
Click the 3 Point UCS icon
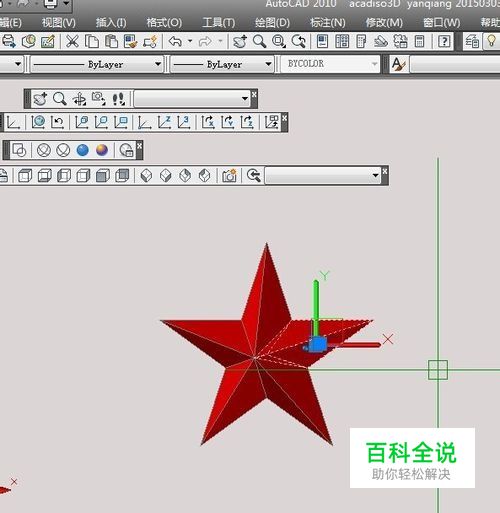184,122
